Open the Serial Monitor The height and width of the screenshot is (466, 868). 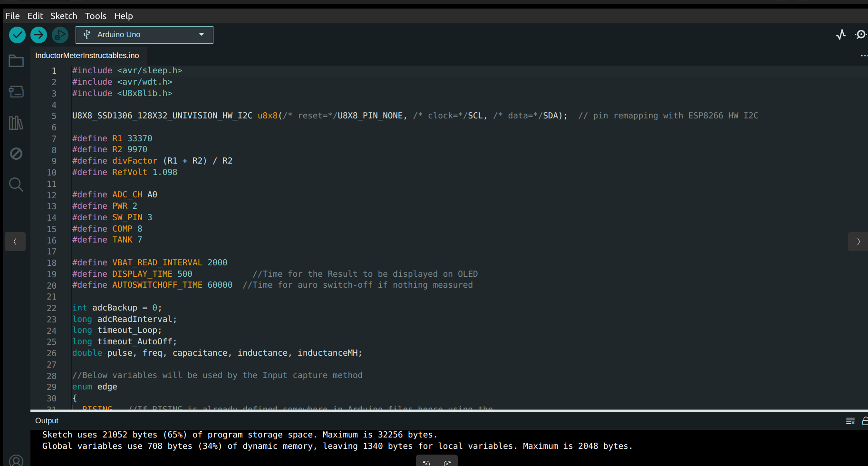point(861,35)
